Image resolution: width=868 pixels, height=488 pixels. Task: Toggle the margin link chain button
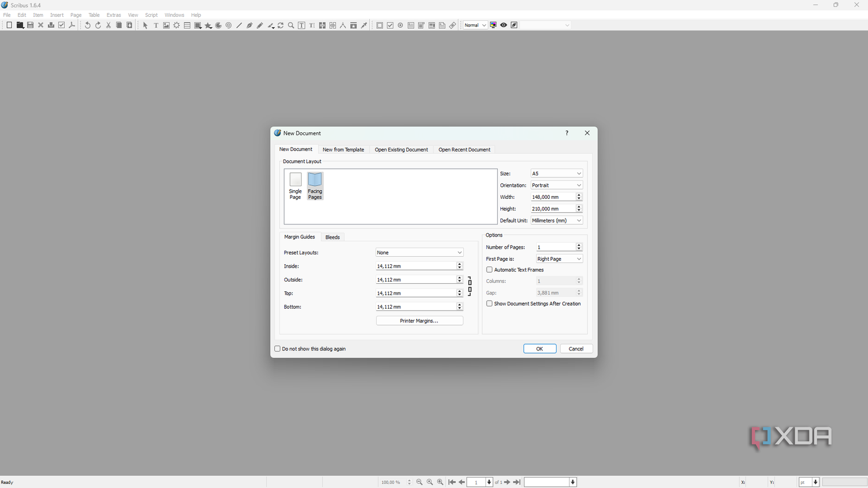click(470, 286)
